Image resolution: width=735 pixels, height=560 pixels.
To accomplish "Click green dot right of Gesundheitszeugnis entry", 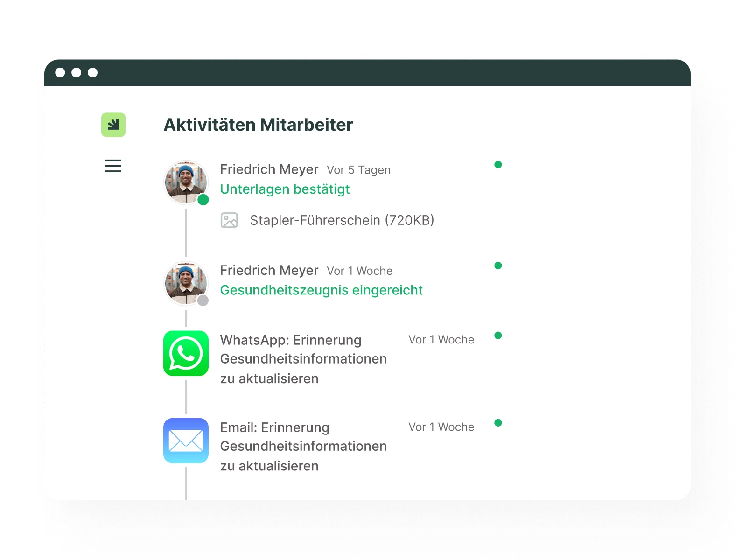I will coord(498,266).
